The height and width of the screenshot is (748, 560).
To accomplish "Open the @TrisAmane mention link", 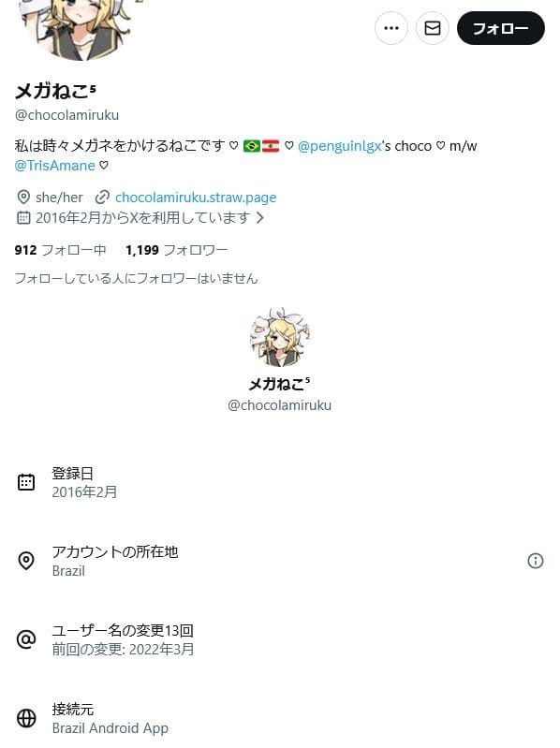I will (x=55, y=166).
